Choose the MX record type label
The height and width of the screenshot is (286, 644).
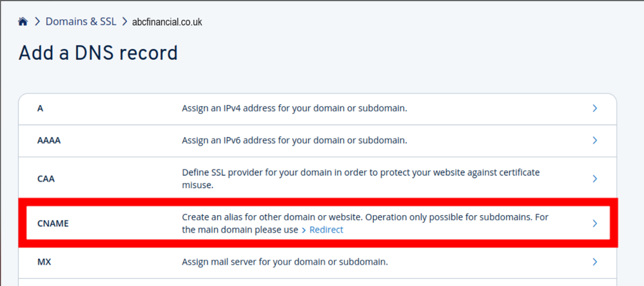44,262
